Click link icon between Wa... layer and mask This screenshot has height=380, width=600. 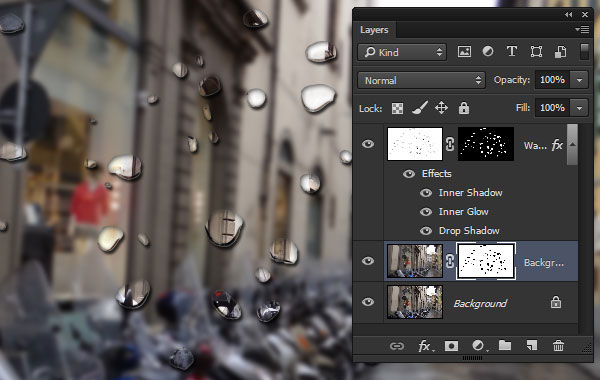[x=450, y=144]
